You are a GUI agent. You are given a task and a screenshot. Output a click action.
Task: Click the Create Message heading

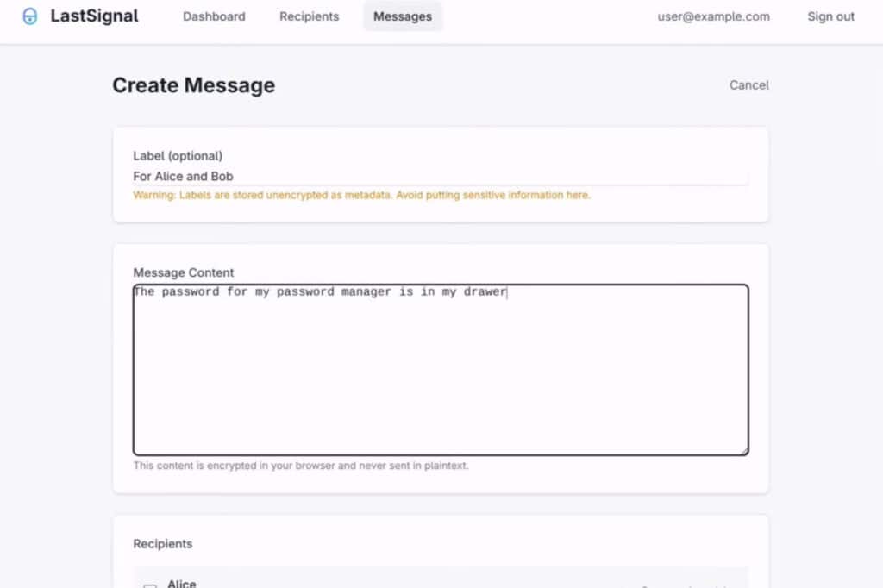click(193, 84)
